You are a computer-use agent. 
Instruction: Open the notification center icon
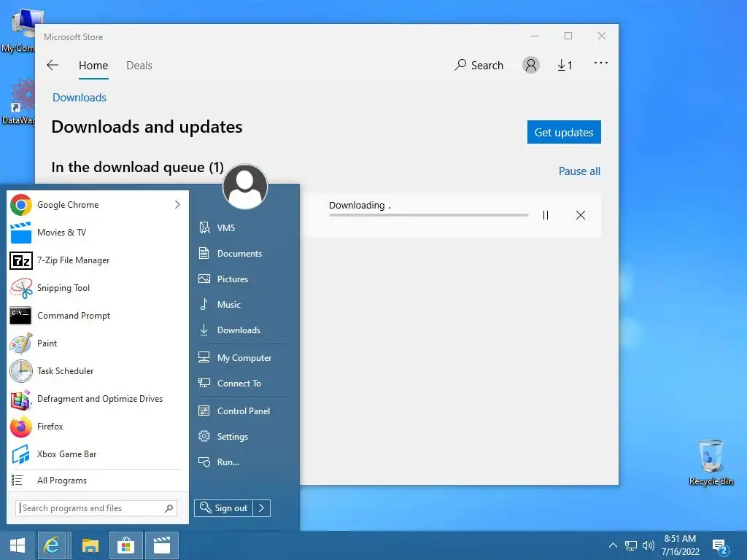(x=720, y=547)
